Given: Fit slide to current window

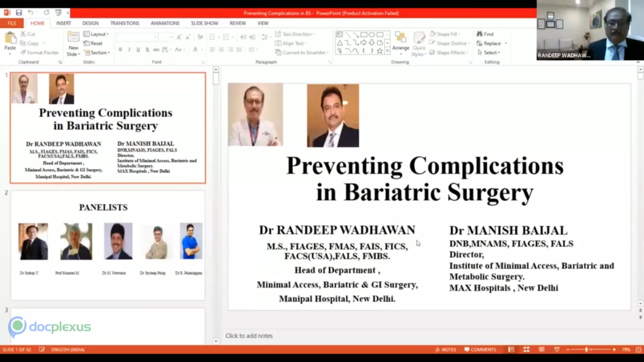Looking at the screenshot, I should 638,350.
